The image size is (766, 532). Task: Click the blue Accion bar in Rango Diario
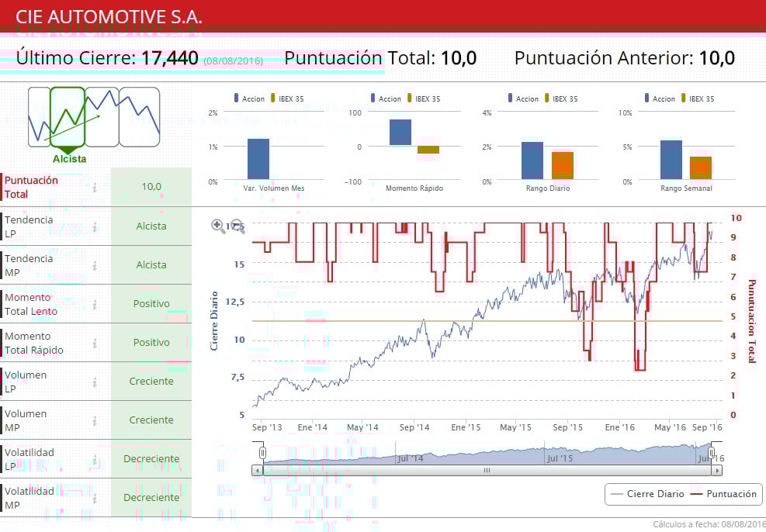click(x=532, y=161)
